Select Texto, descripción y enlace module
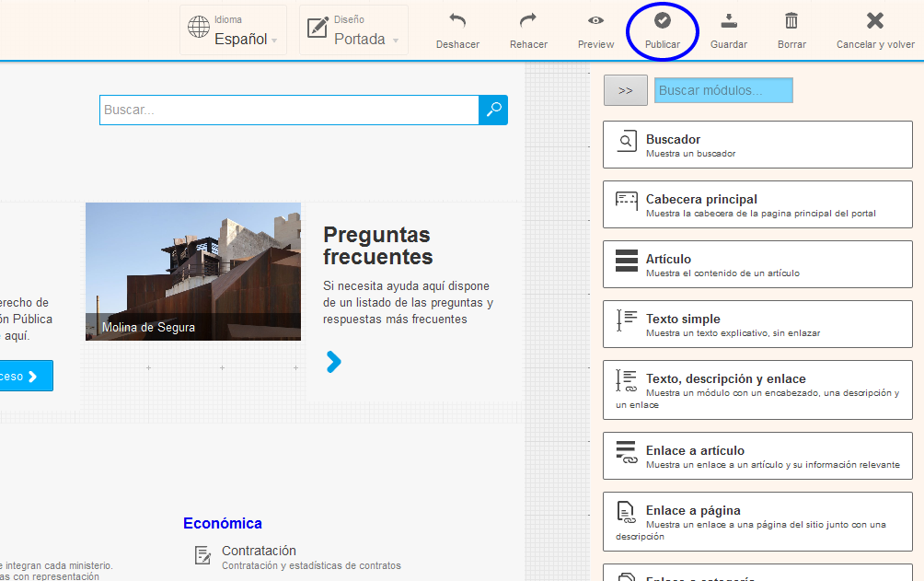The width and height of the screenshot is (924, 581). pos(757,389)
